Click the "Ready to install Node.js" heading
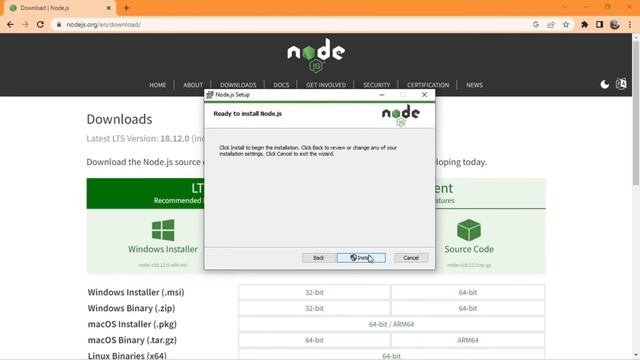The image size is (640, 360). click(x=247, y=113)
